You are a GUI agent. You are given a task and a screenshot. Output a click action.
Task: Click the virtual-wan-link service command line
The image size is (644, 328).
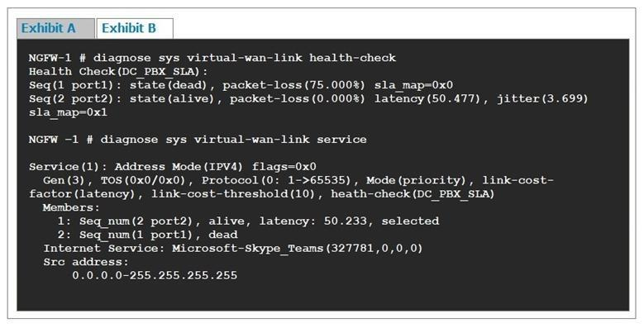198,140
